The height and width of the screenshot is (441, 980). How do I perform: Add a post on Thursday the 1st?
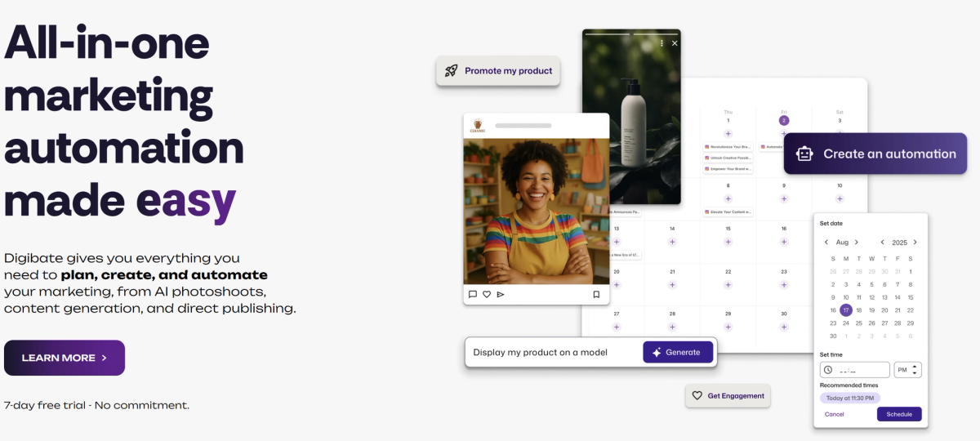[x=728, y=132]
